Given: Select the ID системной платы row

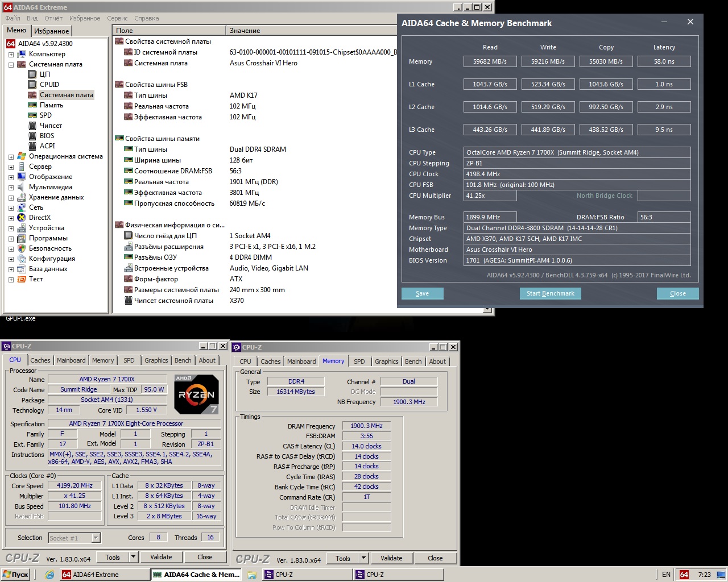Looking at the screenshot, I should tap(255, 52).
